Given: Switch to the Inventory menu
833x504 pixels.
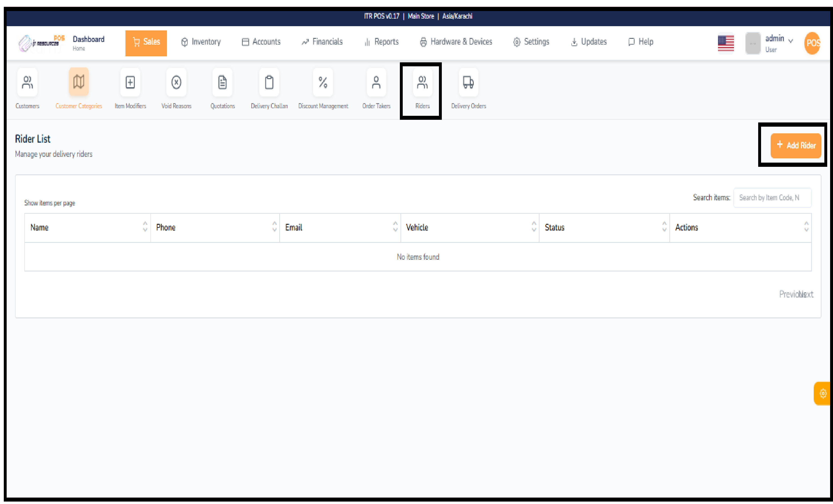Looking at the screenshot, I should click(201, 42).
